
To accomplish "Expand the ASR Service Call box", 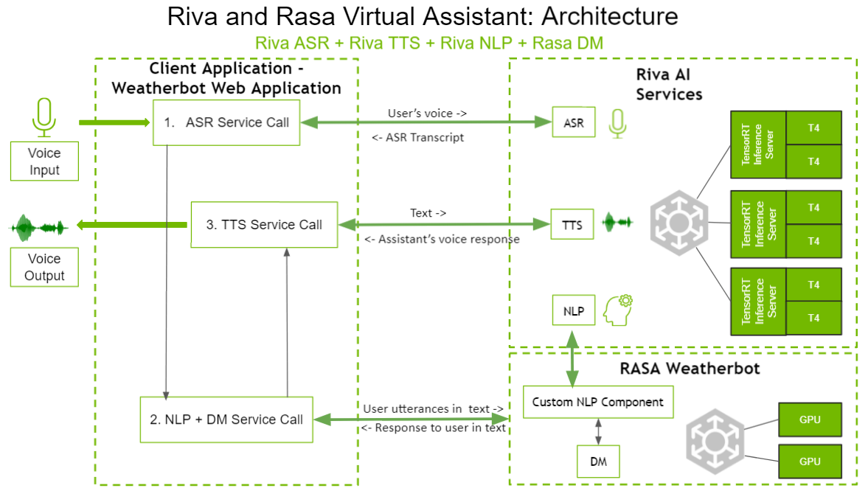I will pyautogui.click(x=226, y=122).
